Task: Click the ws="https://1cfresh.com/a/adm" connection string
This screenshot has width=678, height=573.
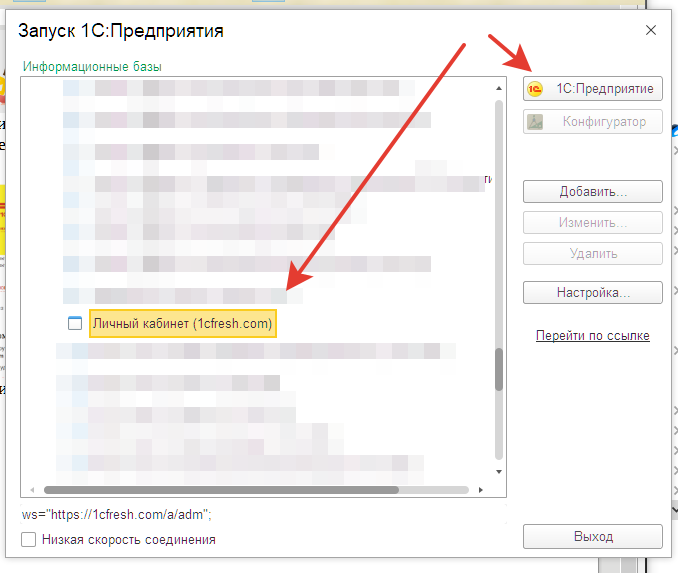Action: [x=117, y=515]
